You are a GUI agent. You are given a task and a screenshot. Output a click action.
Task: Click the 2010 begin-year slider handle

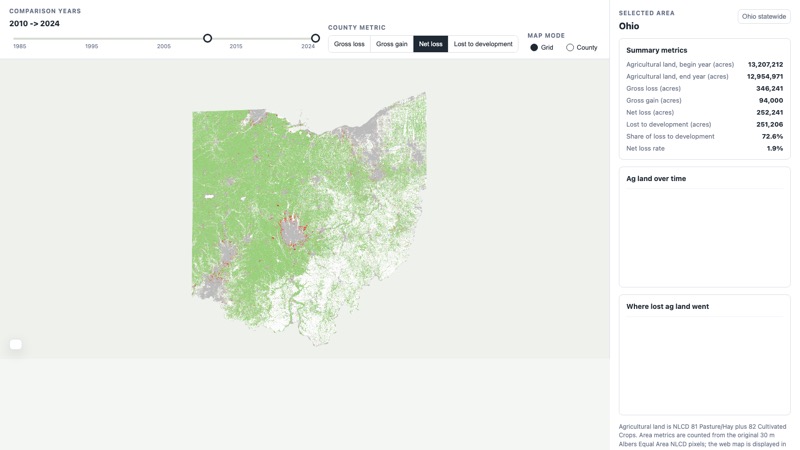(207, 38)
